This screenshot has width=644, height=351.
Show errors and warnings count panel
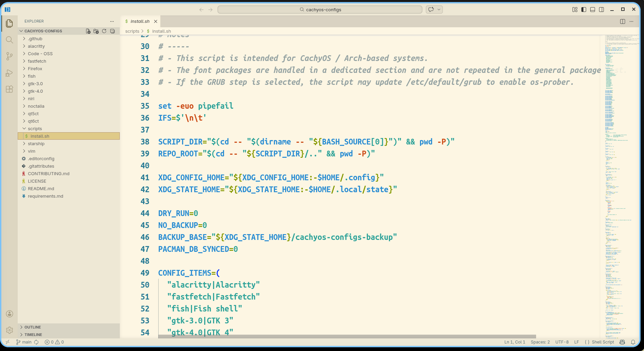[x=54, y=342]
